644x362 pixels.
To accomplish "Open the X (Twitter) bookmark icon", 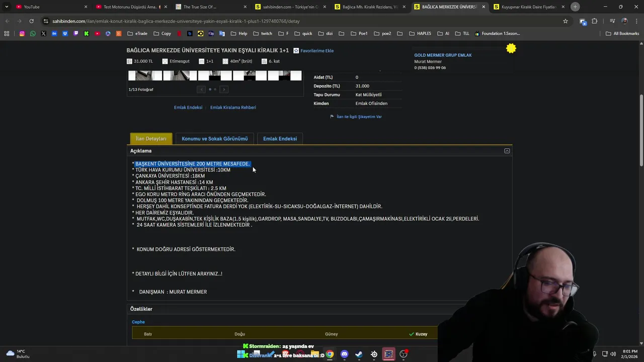I will point(44,34).
